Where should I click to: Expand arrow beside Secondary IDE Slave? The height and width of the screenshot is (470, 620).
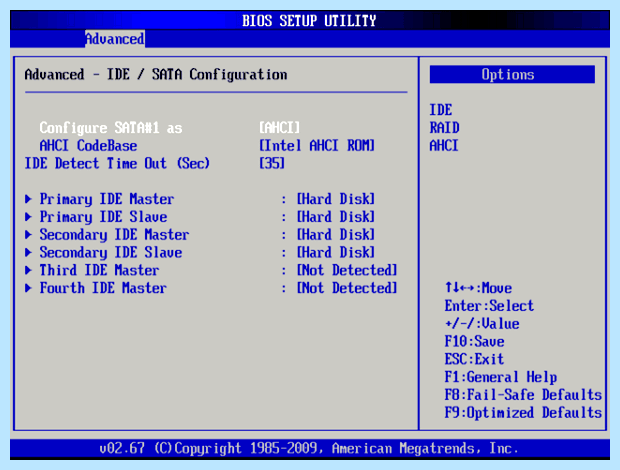[x=28, y=252]
